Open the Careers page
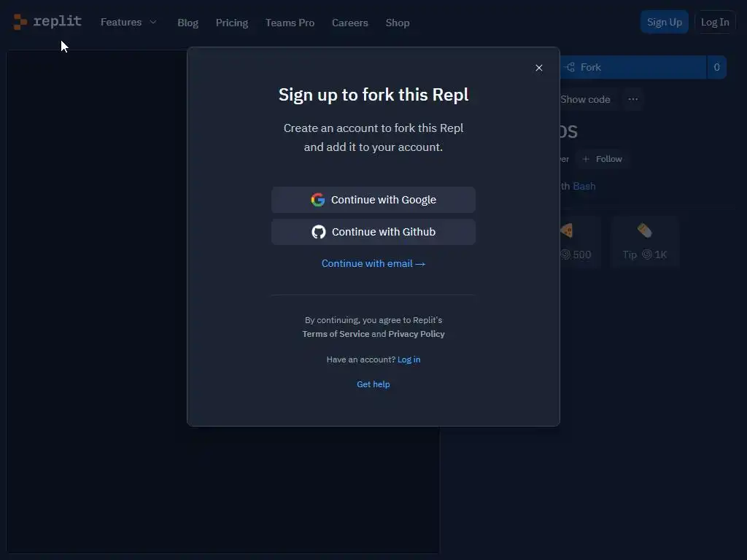Screen dimensions: 747x560 [x=349, y=23]
